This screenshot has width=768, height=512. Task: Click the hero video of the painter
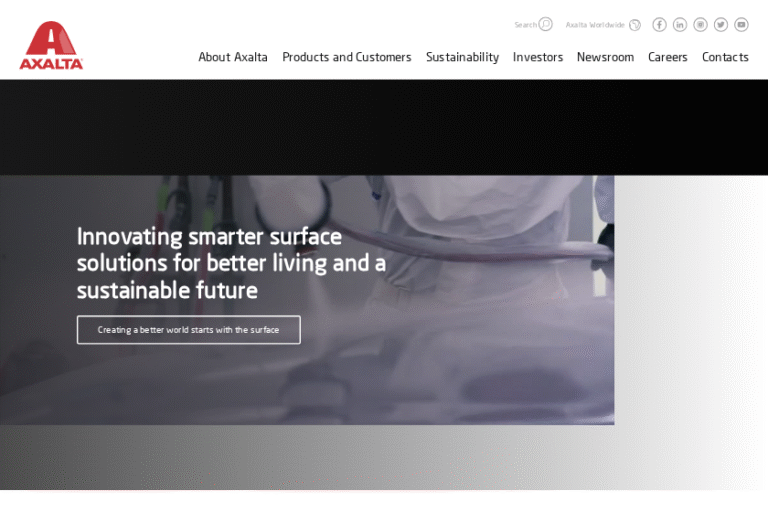(x=307, y=300)
